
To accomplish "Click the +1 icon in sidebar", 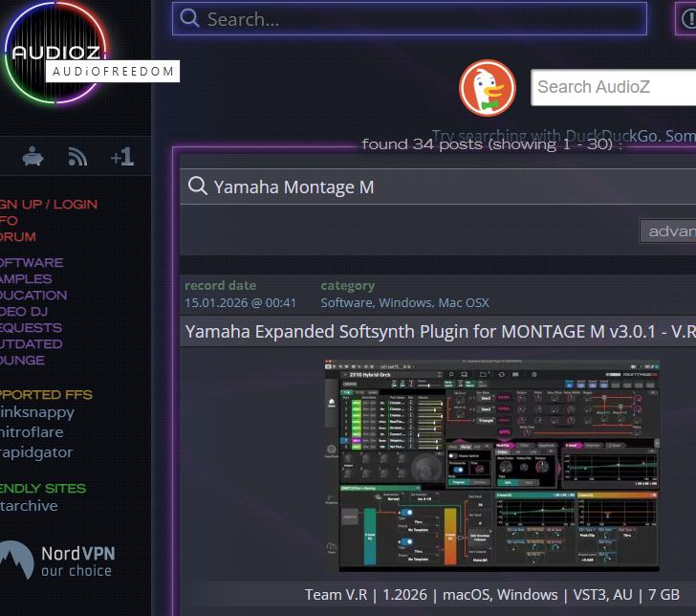I will click(122, 156).
